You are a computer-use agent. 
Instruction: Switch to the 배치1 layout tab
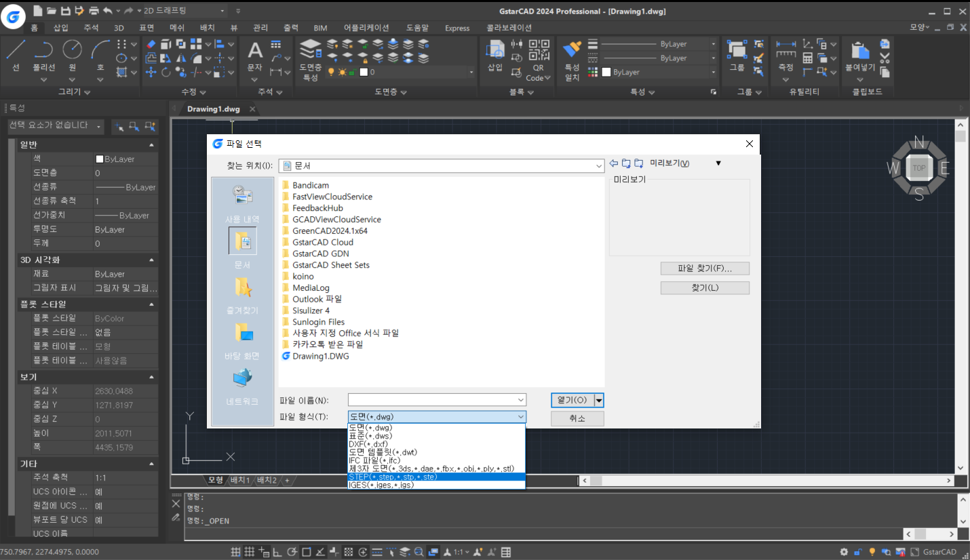pos(240,480)
